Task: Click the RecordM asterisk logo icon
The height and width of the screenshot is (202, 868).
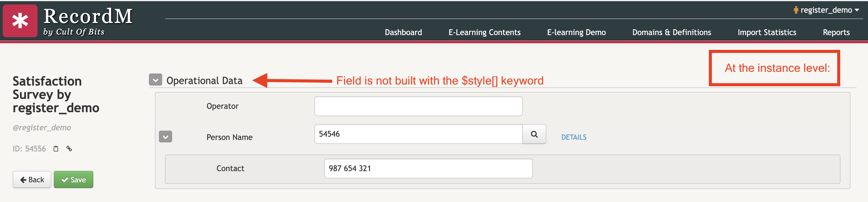Action: (x=20, y=21)
